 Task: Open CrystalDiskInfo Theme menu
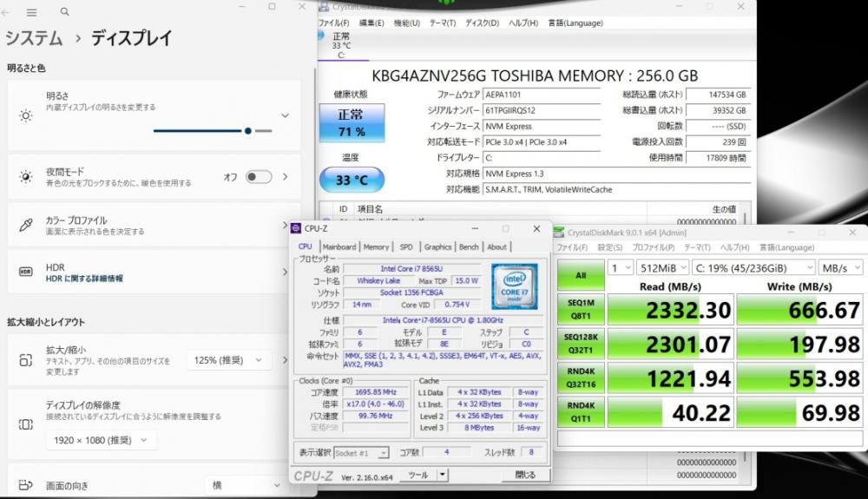443,23
